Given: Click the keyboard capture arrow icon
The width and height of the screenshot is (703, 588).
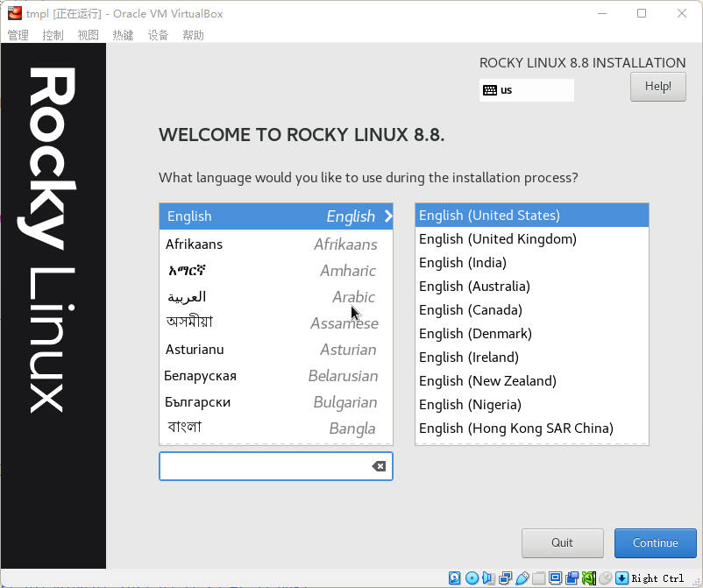Looking at the screenshot, I should pyautogui.click(x=621, y=578).
